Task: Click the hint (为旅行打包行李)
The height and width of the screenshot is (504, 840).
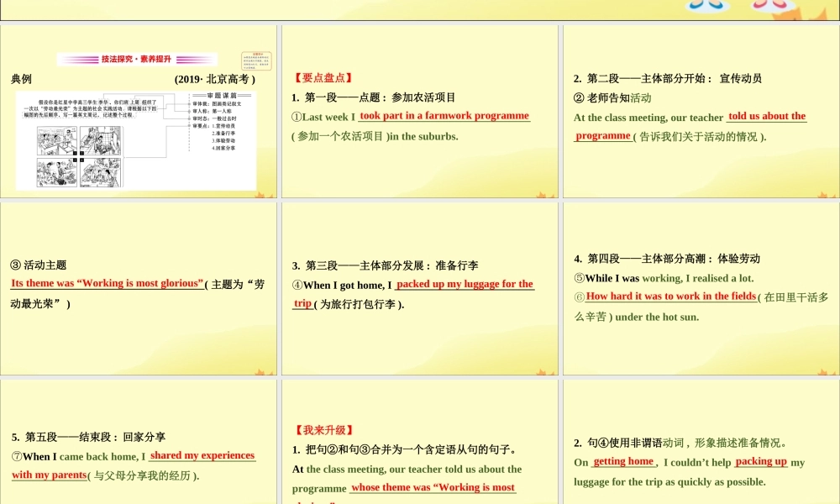Action: click(359, 304)
